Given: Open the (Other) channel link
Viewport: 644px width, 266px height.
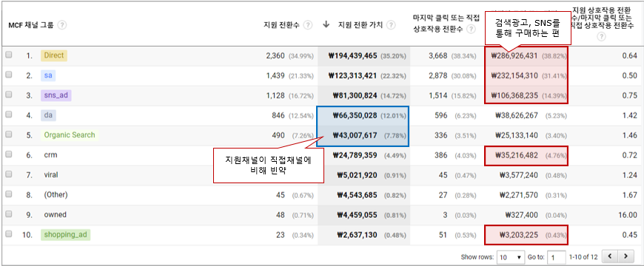Looking at the screenshot, I should pyautogui.click(x=56, y=194).
